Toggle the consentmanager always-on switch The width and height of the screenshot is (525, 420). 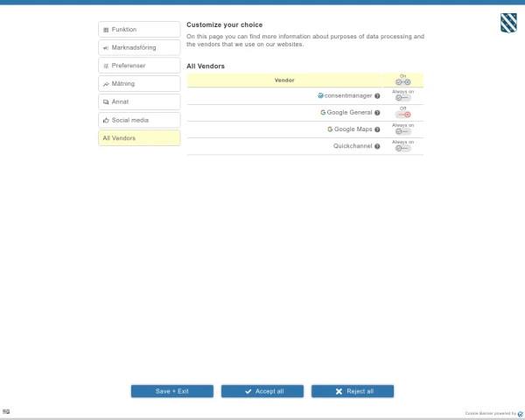coord(402,98)
